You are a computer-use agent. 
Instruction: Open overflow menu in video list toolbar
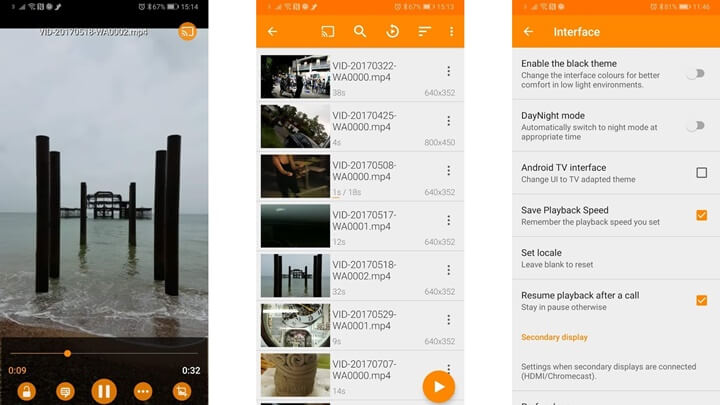coord(451,31)
